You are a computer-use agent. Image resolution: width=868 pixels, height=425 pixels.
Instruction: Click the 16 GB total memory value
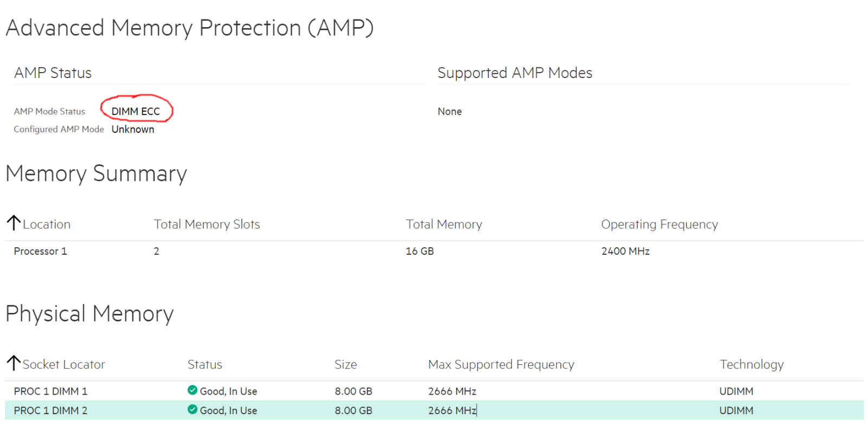[420, 252]
